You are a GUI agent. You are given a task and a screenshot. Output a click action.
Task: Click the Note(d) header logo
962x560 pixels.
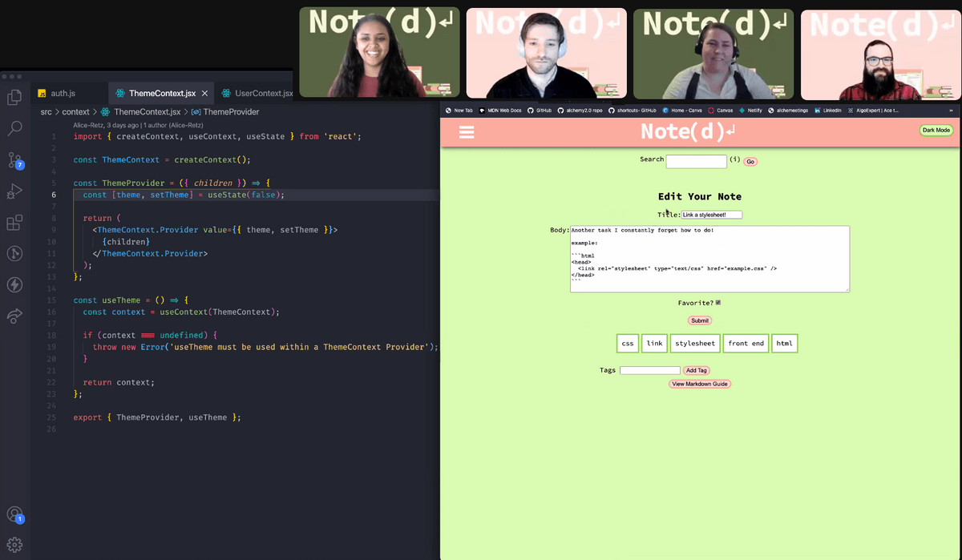click(x=688, y=131)
